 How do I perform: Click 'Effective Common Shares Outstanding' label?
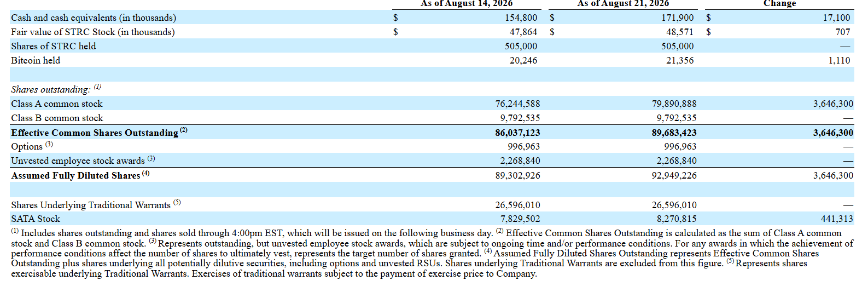tap(95, 133)
